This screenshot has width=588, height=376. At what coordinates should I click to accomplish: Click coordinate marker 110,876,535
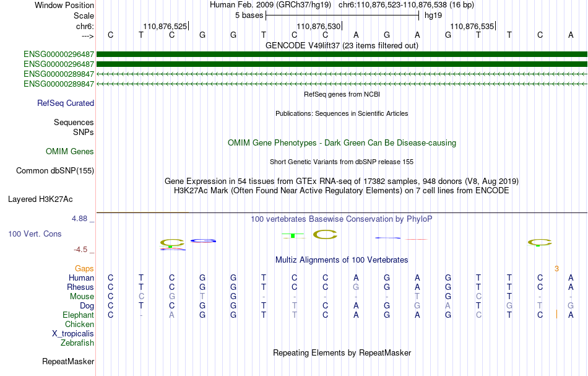coord(472,26)
